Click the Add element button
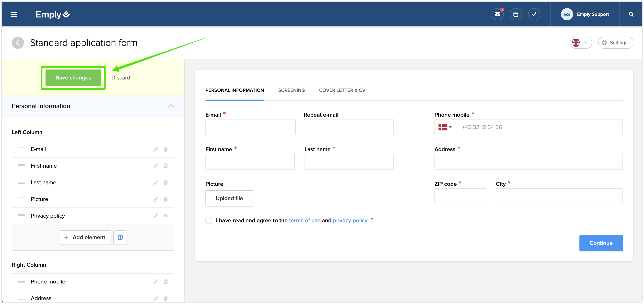Viewport: 644px width, 304px height. (85, 237)
